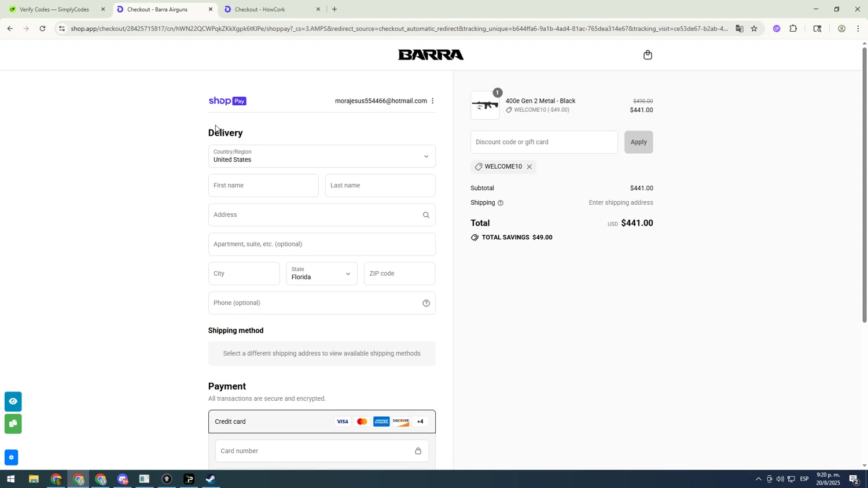Expand the Country/Region dropdown
The image size is (868, 488).
(322, 156)
